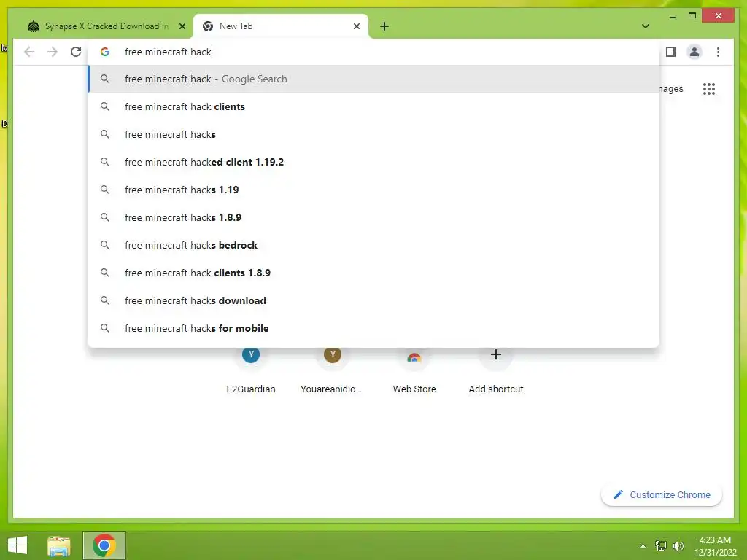Minimize the Chrome window
The width and height of the screenshot is (747, 560).
tap(672, 17)
